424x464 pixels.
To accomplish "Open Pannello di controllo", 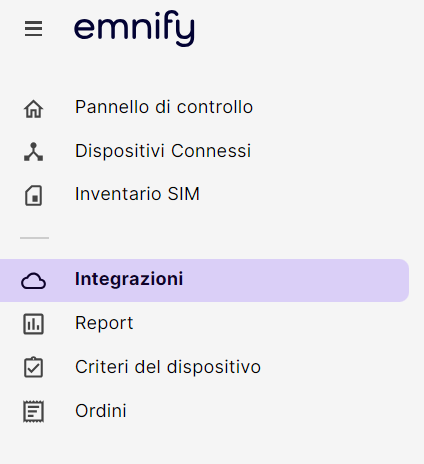I will 164,107.
